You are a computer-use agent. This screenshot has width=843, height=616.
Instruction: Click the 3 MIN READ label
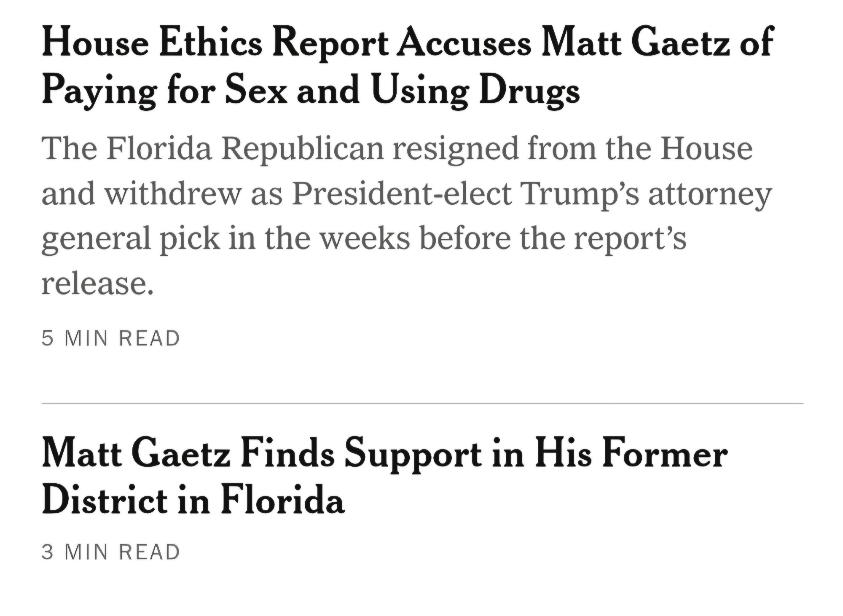[x=111, y=552]
